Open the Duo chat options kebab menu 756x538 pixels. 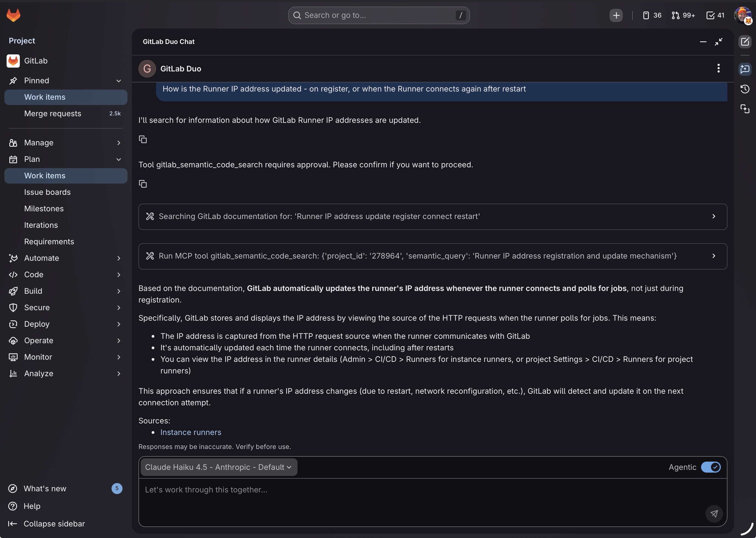pos(718,68)
